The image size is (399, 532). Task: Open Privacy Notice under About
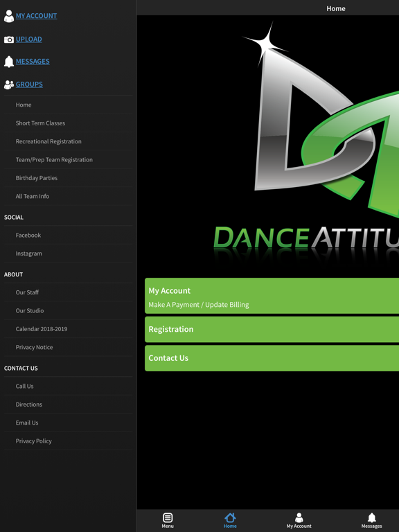point(68,347)
